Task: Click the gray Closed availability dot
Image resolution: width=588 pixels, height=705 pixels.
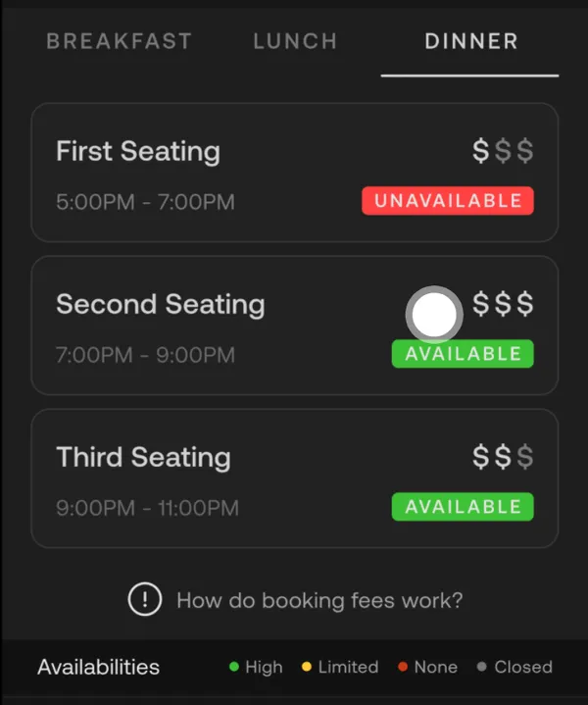Action: 481,667
